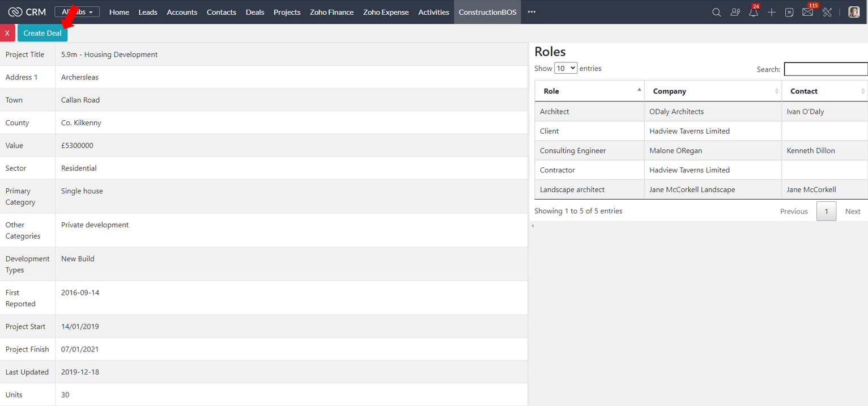Open the setup tools icon
This screenshot has height=406, width=868.
[x=827, y=12]
